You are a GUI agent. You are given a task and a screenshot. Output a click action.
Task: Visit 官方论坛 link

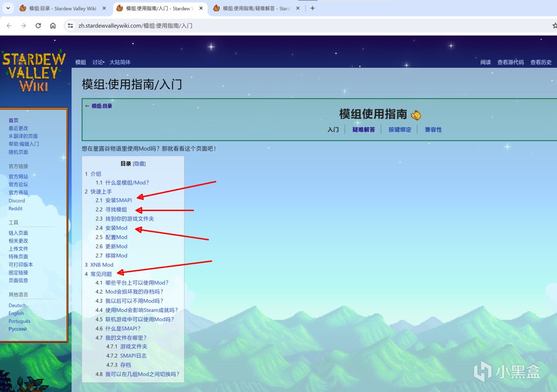(x=18, y=184)
